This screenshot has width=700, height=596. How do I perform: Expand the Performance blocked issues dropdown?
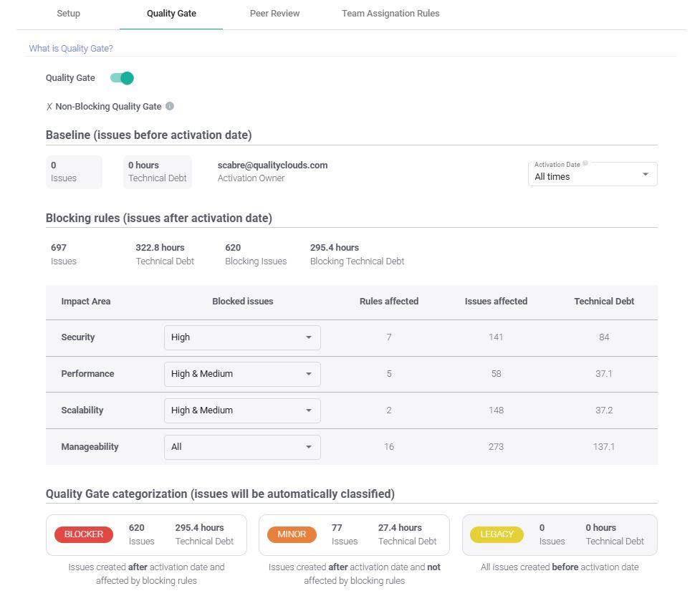tap(242, 374)
